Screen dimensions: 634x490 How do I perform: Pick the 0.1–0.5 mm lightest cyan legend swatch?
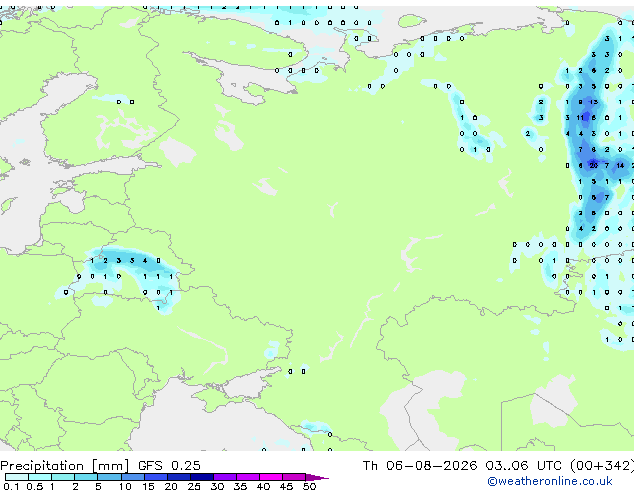[x=17, y=477]
